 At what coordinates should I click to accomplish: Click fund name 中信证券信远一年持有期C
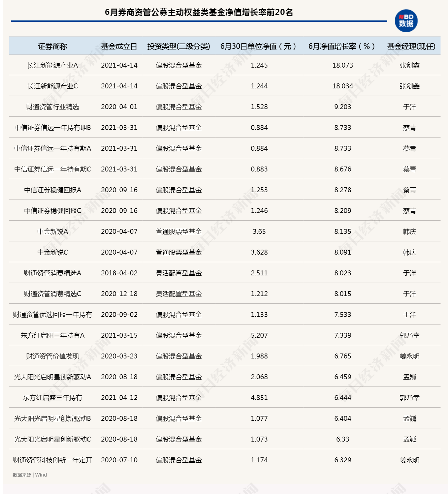tap(52, 169)
